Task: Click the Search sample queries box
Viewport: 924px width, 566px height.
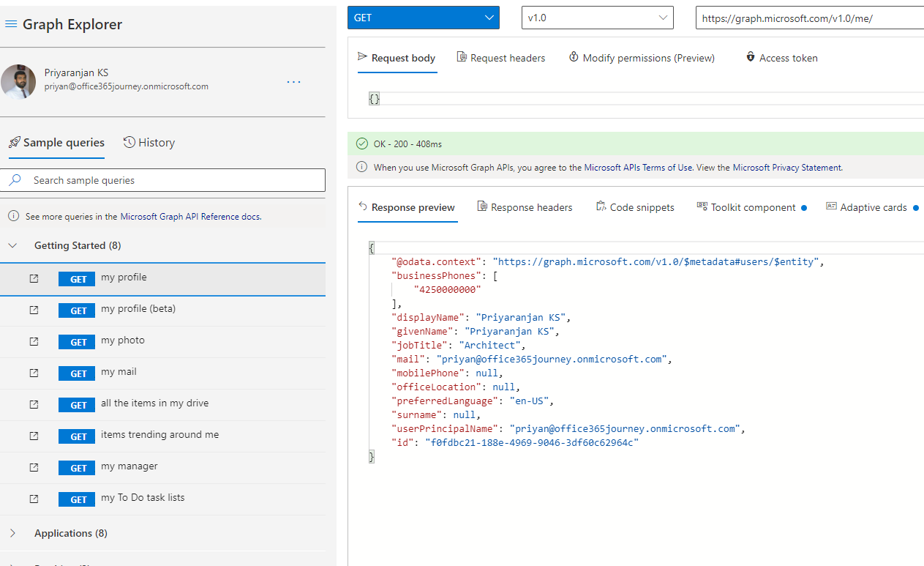Action: (x=162, y=180)
